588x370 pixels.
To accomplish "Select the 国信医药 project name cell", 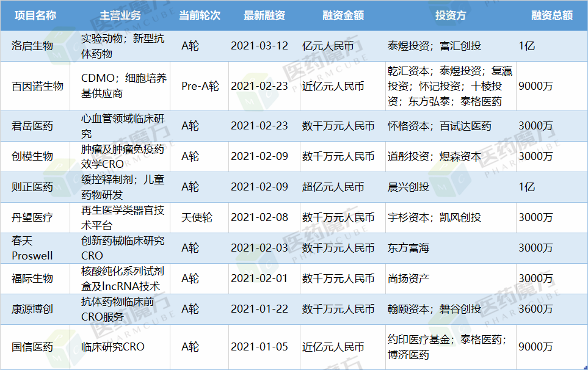I will point(35,347).
